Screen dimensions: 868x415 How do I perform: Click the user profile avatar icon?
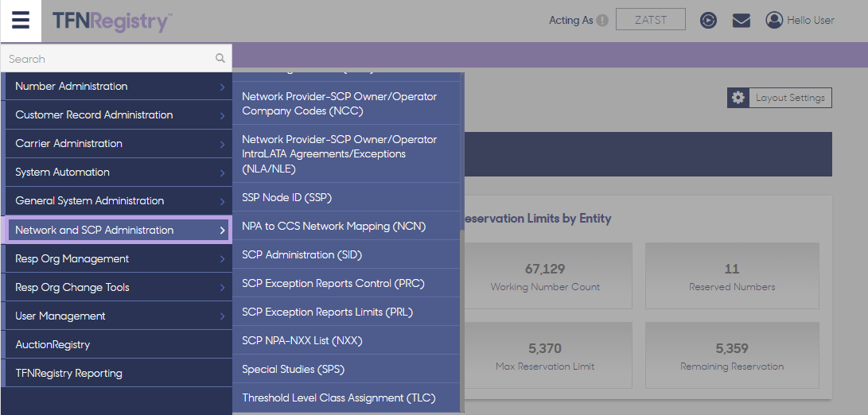(x=774, y=21)
